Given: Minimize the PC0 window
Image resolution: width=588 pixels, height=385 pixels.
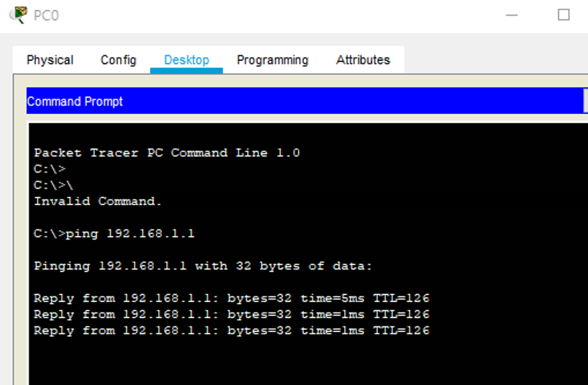Looking at the screenshot, I should click(511, 15).
